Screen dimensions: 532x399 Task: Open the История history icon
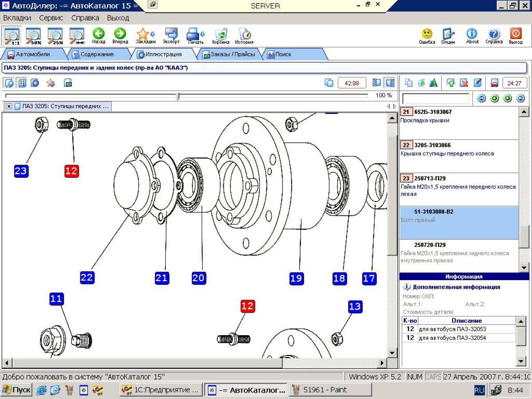[245, 34]
